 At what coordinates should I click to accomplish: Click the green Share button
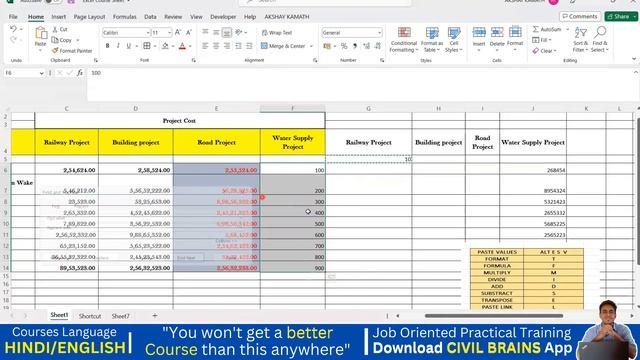[x=619, y=16]
